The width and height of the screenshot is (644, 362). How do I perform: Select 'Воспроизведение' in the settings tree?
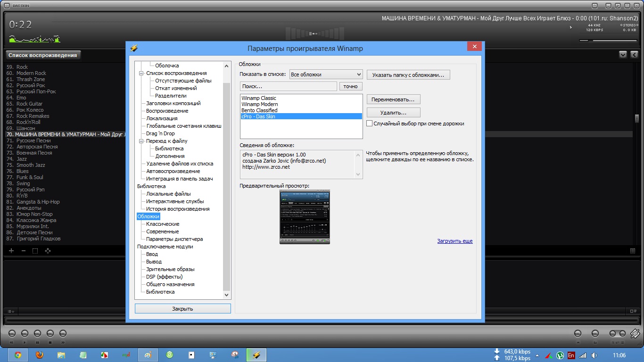167,111
